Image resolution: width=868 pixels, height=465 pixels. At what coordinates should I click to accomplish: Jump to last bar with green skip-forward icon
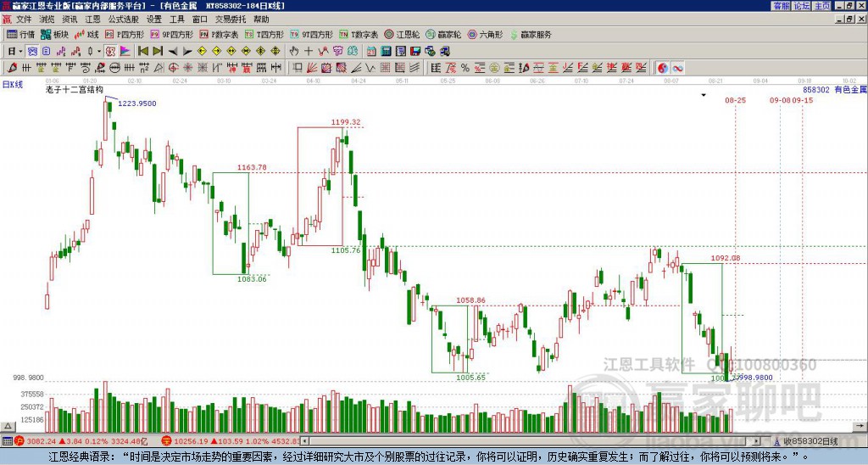click(158, 52)
